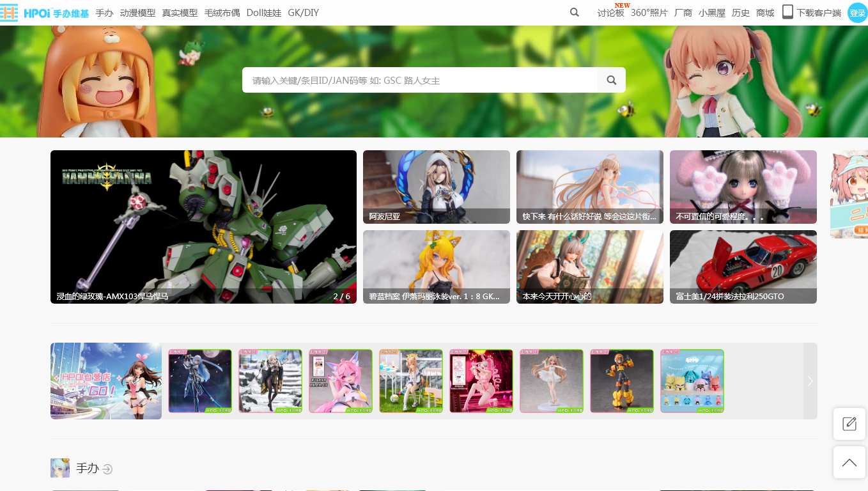The height and width of the screenshot is (491, 868).
Task: Click the arrow icon next to 手办 heading
Action: tap(107, 469)
